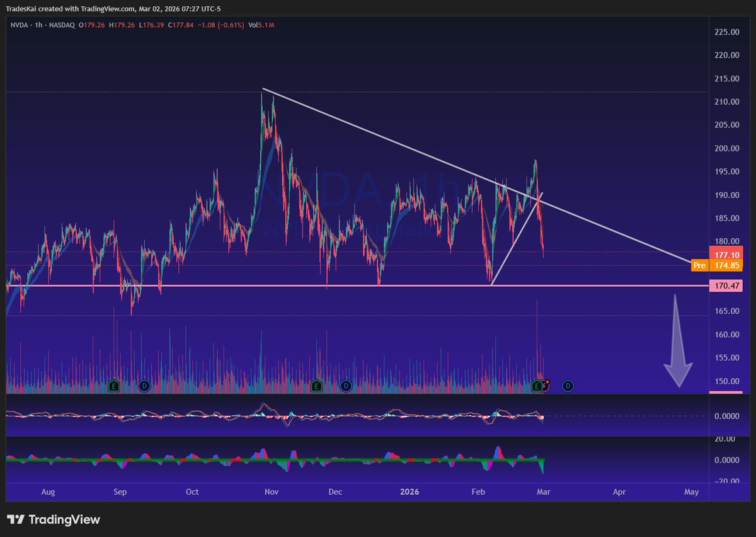Image resolution: width=756 pixels, height=537 pixels.
Task: Click the change value −1.08 (−0.61%)
Action: [x=221, y=25]
